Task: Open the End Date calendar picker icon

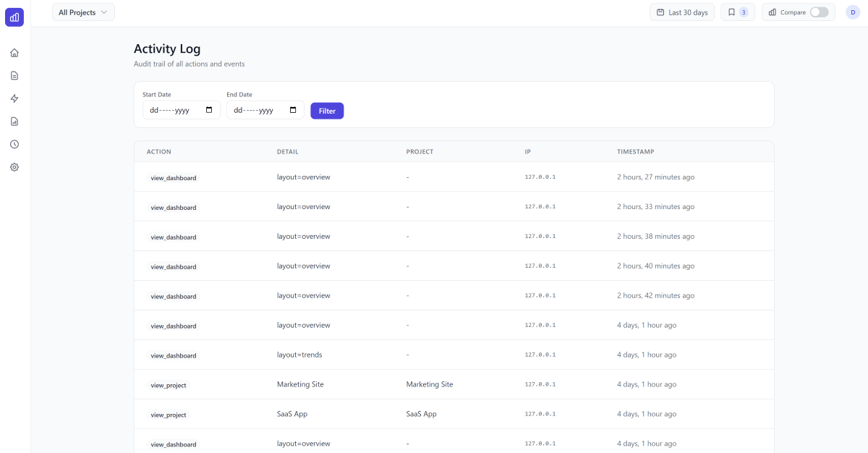Action: point(293,110)
